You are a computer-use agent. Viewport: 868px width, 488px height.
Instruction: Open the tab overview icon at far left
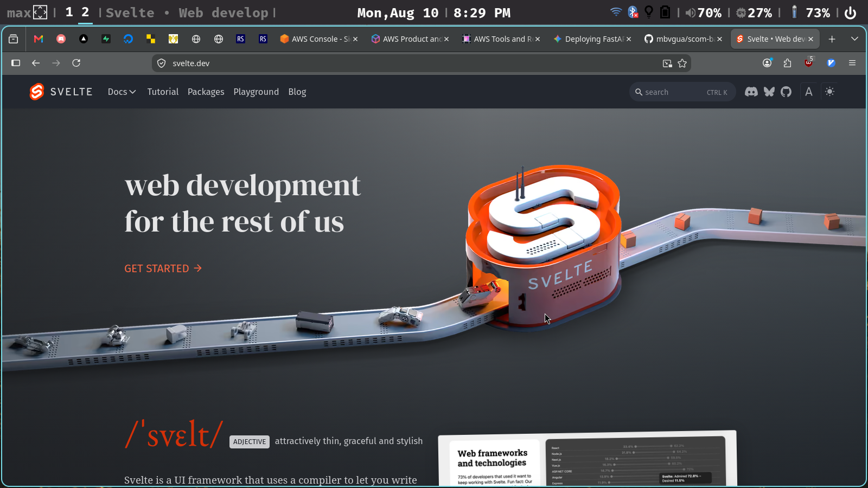point(14,39)
